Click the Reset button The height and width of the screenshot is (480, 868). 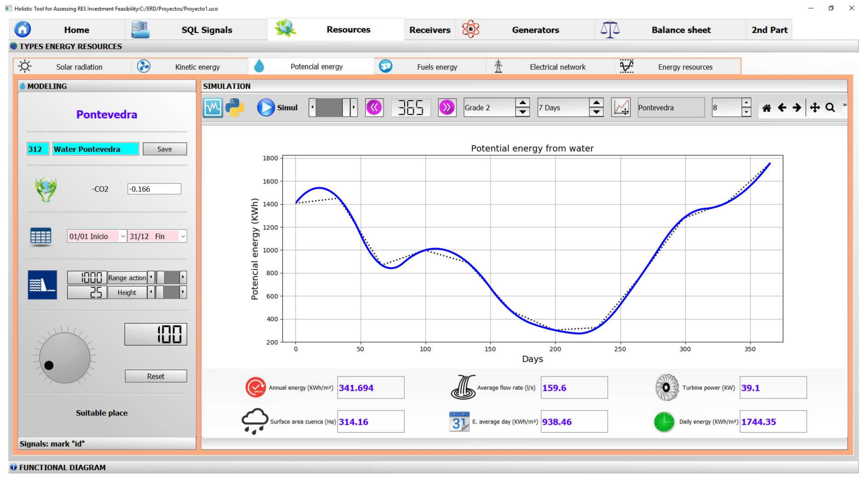(x=155, y=376)
